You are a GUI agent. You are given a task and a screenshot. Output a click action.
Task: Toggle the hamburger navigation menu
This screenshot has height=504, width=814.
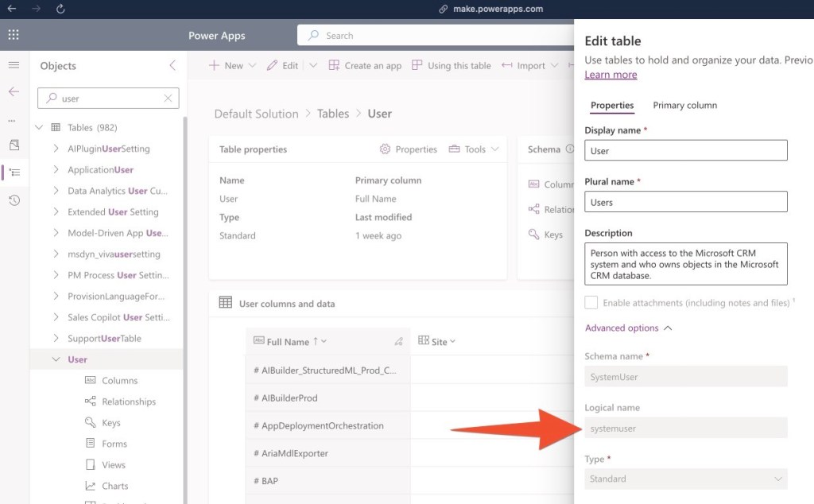14,65
